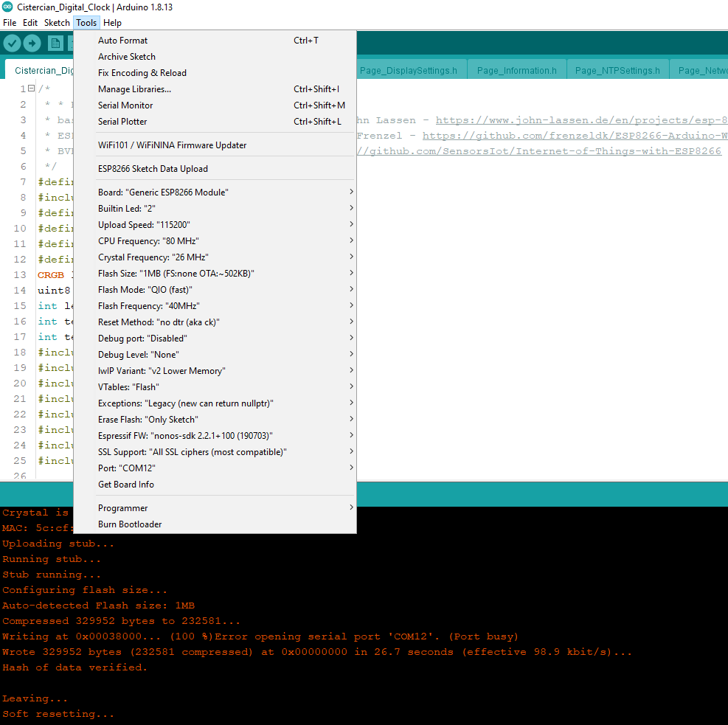Screen dimensions: 728x725
Task: Select Archive Sketch menu entry
Action: point(215,57)
